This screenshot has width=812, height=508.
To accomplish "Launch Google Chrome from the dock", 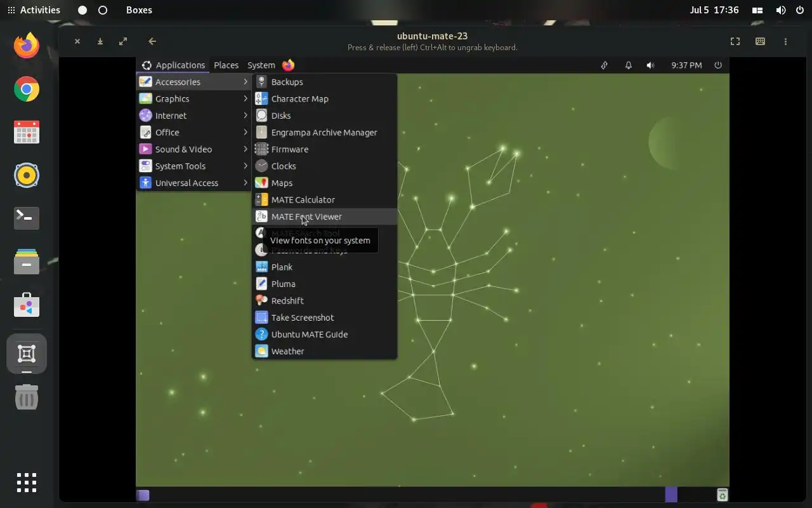I will pyautogui.click(x=27, y=89).
